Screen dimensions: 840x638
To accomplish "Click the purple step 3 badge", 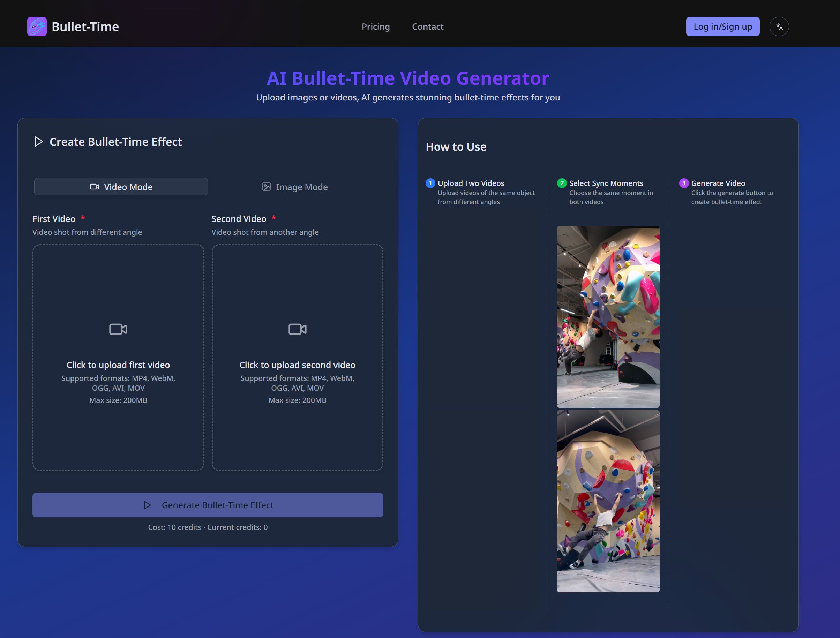I will pos(683,183).
